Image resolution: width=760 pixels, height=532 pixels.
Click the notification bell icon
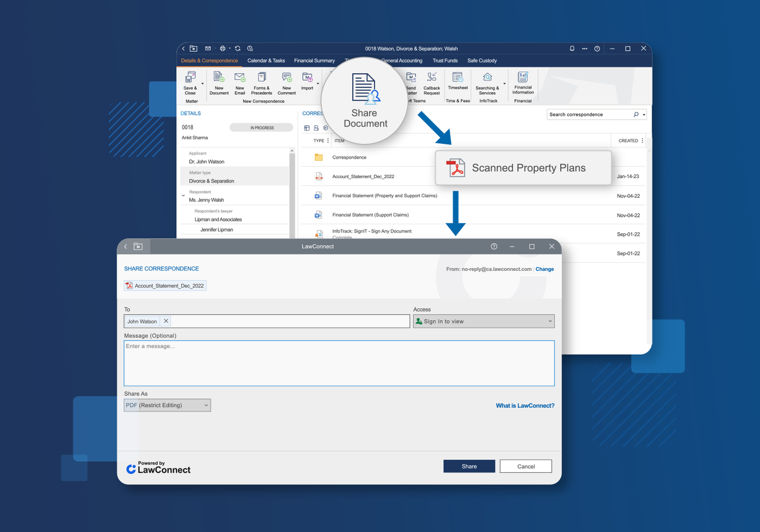point(572,48)
